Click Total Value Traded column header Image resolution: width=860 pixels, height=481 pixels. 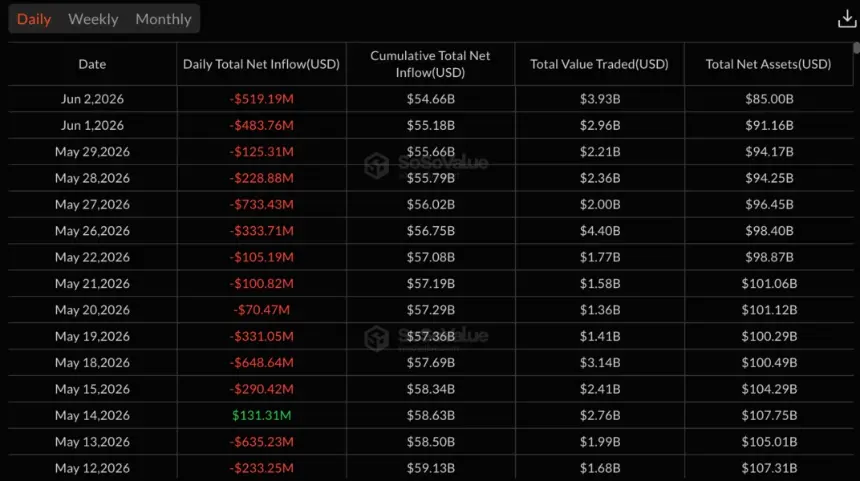pos(599,64)
